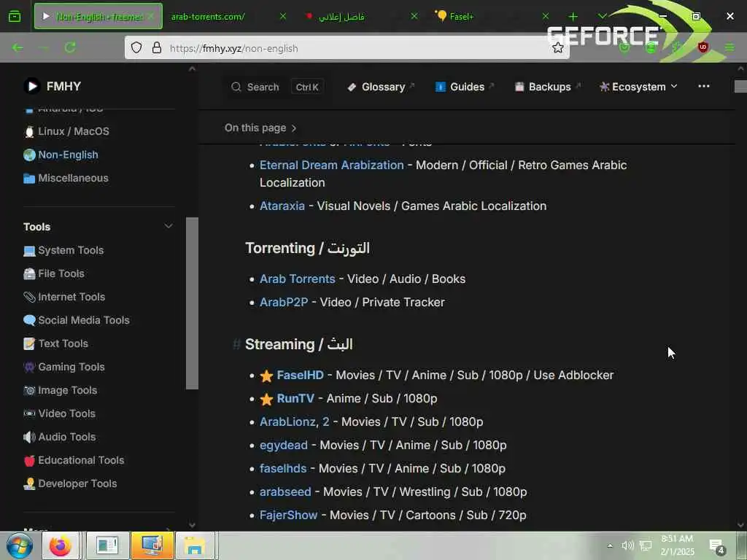
Task: Open the notification center icon
Action: click(x=716, y=547)
